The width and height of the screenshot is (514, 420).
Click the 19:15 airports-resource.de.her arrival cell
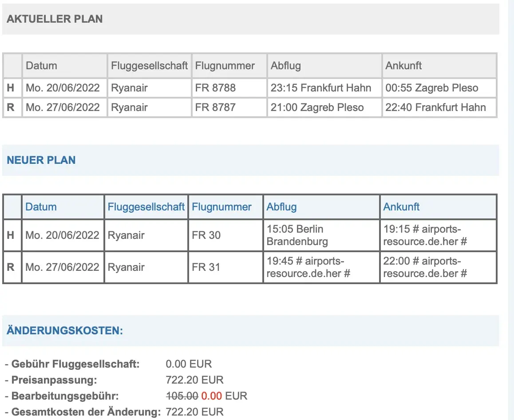point(425,235)
